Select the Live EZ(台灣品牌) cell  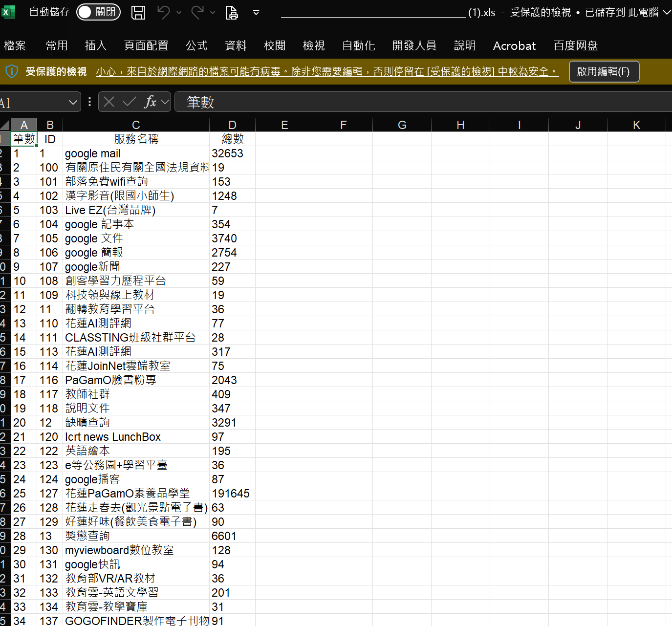pyautogui.click(x=136, y=210)
